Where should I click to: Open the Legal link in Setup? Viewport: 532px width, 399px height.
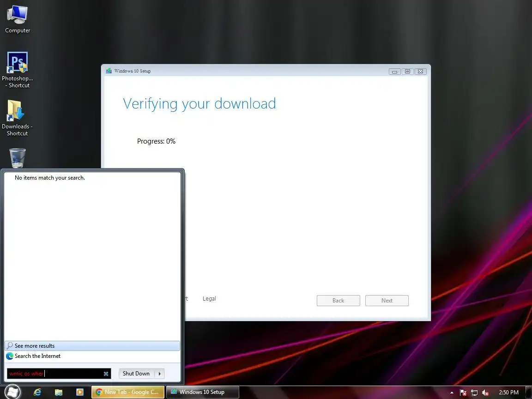coord(209,299)
